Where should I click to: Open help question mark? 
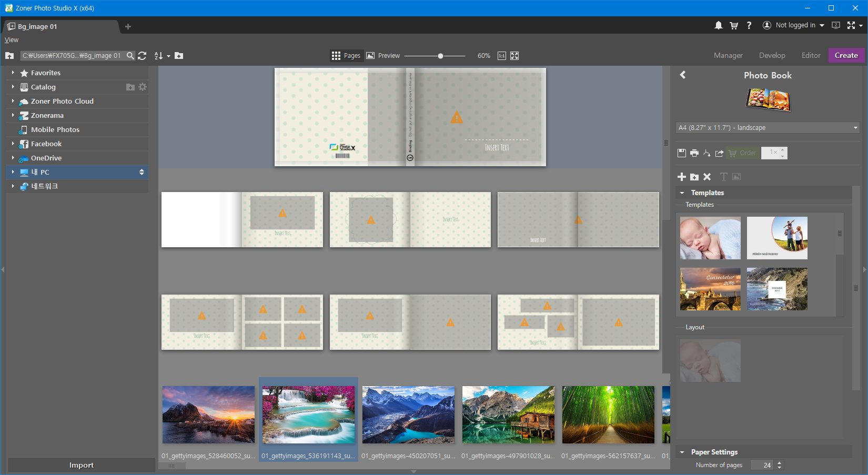pos(749,25)
